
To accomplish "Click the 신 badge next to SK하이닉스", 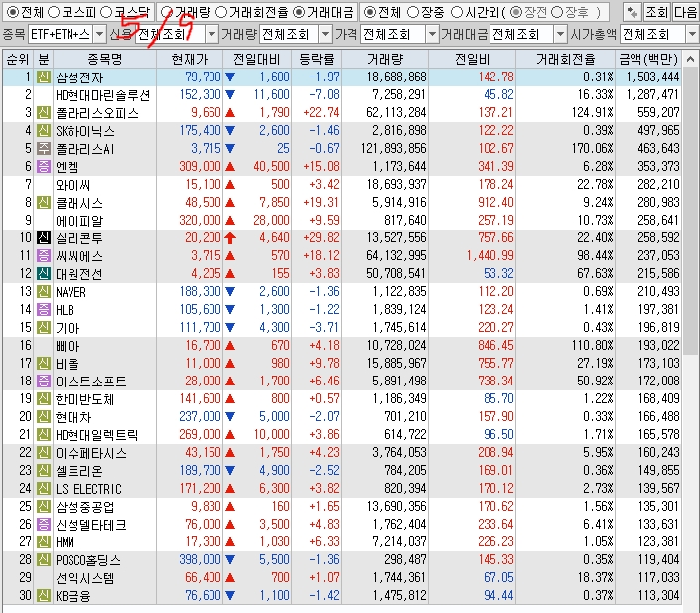I will pos(44,130).
